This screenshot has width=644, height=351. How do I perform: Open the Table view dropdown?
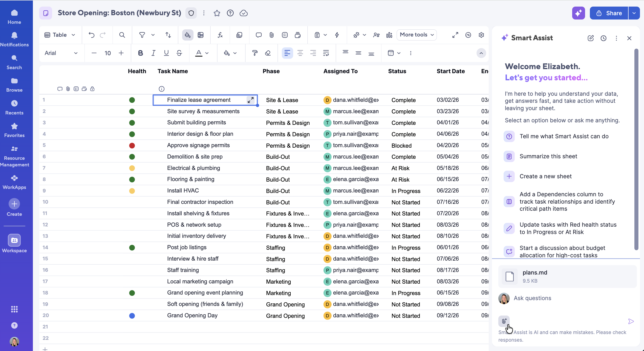coord(60,35)
